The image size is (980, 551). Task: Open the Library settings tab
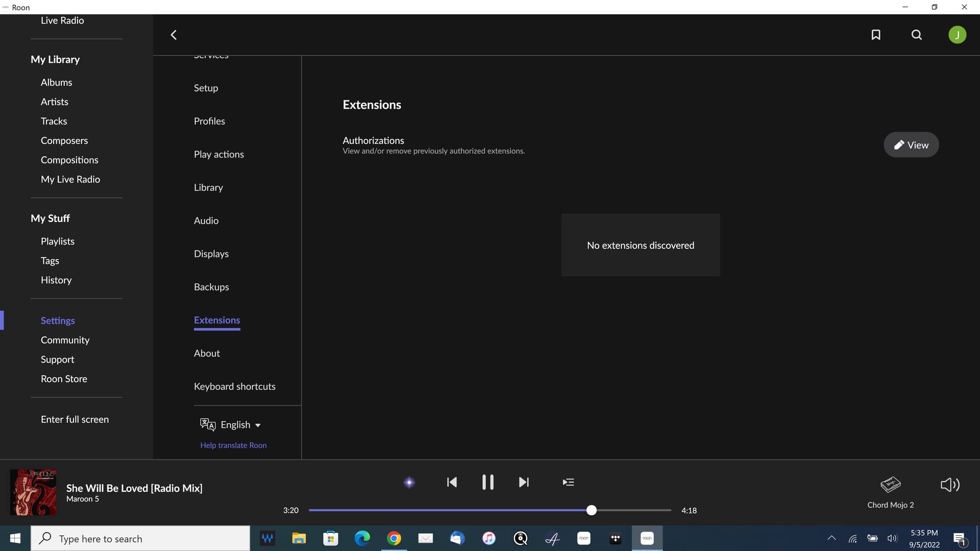pyautogui.click(x=208, y=187)
